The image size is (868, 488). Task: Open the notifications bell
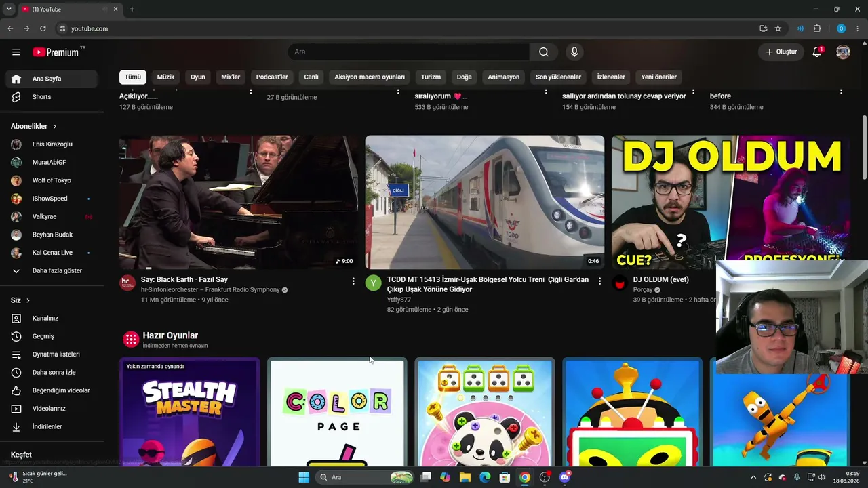click(x=817, y=52)
